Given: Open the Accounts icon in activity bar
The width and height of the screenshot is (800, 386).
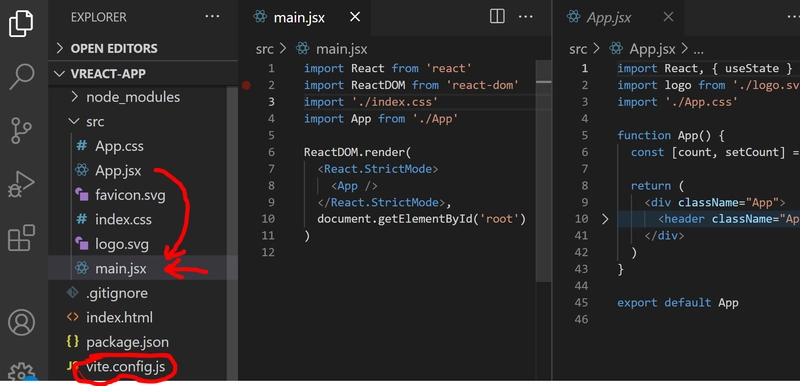Looking at the screenshot, I should (x=21, y=322).
